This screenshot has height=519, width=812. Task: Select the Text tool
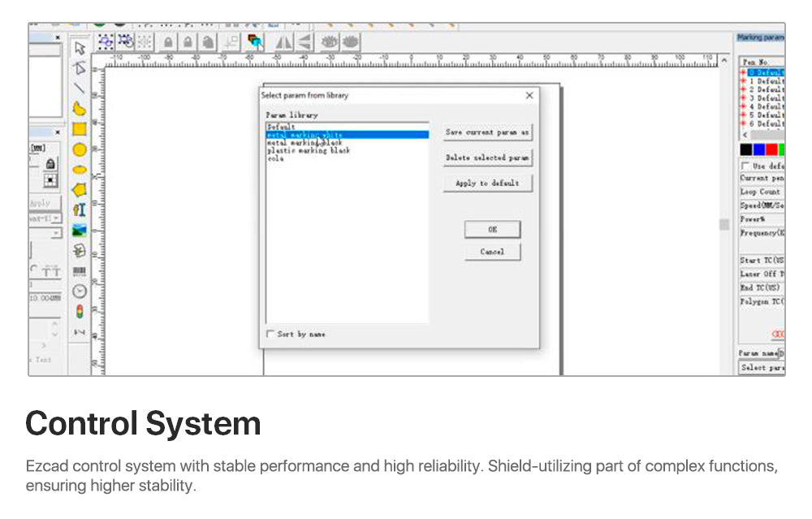click(x=80, y=210)
